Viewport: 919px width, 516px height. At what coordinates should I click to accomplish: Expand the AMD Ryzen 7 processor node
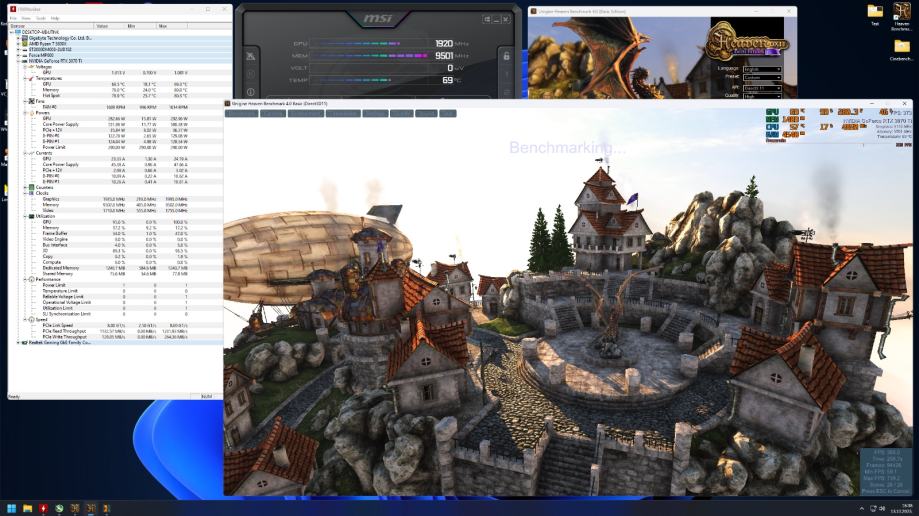(x=18, y=44)
